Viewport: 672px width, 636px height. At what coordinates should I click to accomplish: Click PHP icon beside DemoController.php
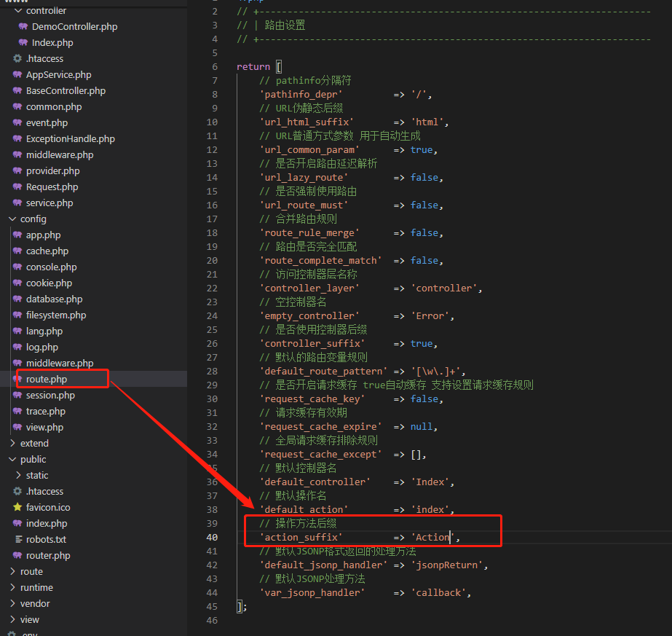coord(23,26)
